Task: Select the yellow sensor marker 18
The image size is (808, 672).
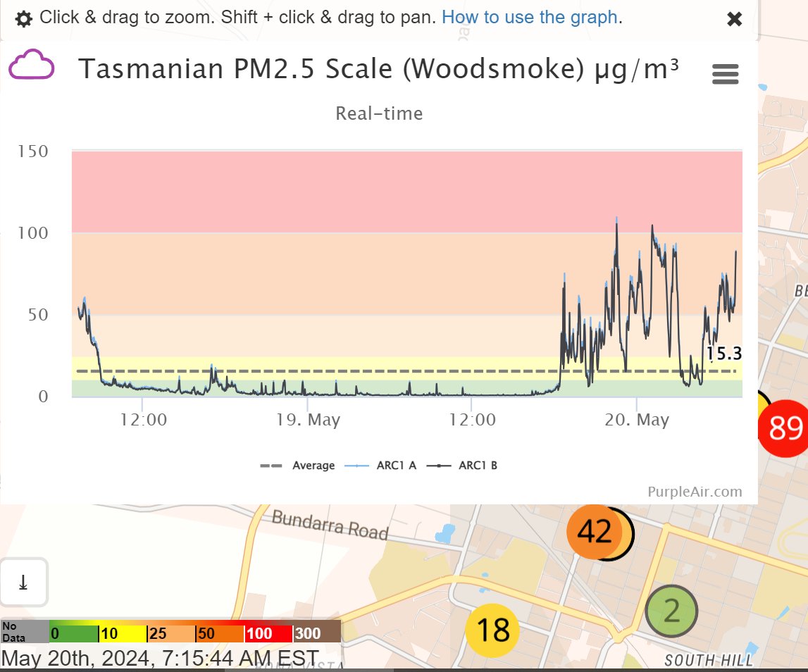Action: 492,630
